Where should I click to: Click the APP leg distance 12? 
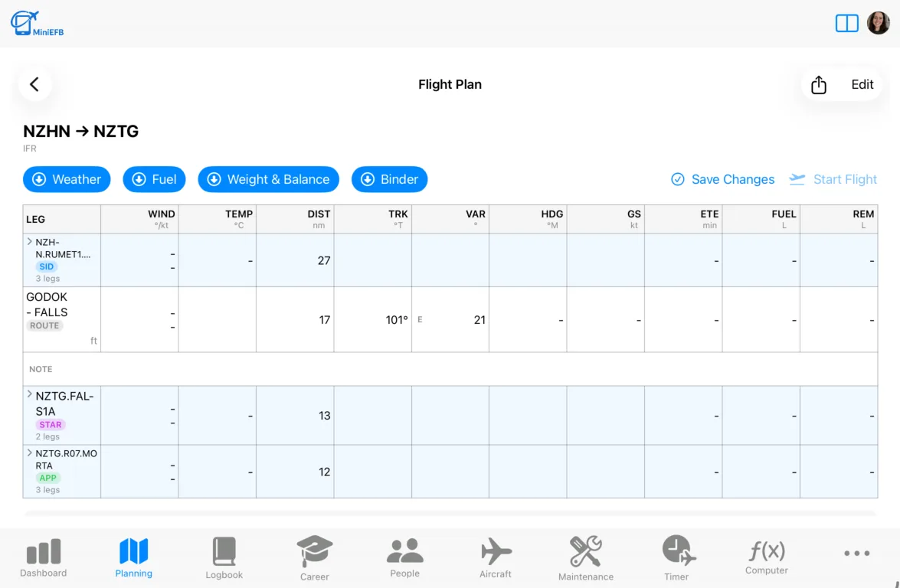324,472
